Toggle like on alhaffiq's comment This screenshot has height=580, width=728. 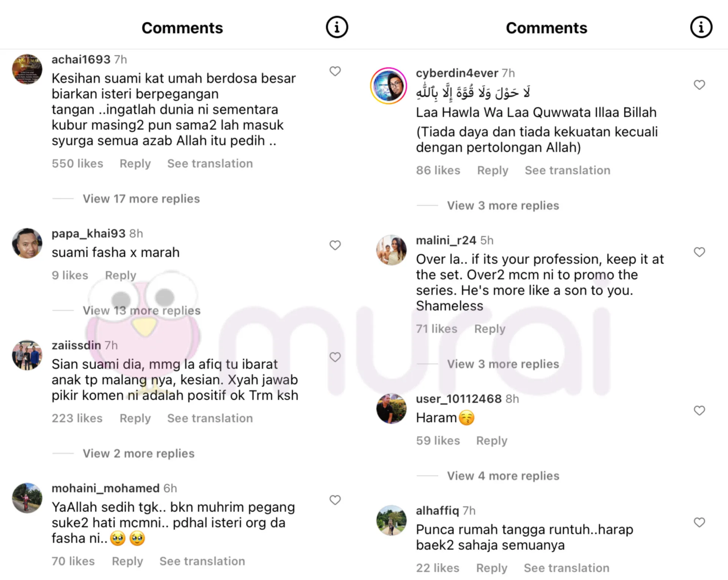699,522
